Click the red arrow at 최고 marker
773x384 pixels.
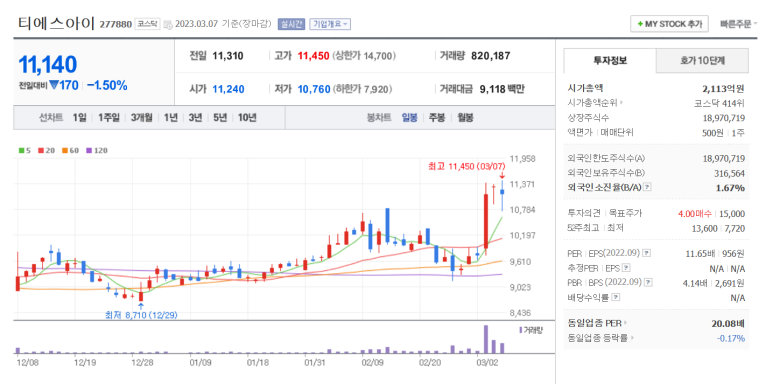click(502, 175)
